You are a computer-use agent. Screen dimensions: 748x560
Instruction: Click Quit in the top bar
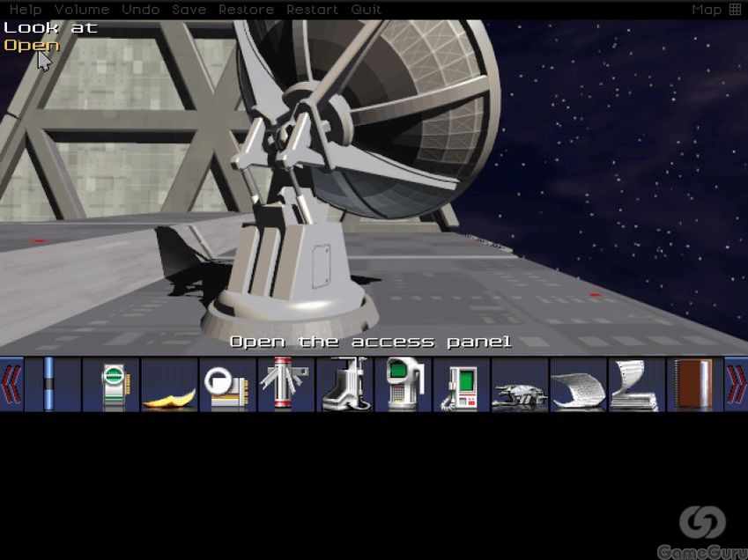[x=366, y=10]
